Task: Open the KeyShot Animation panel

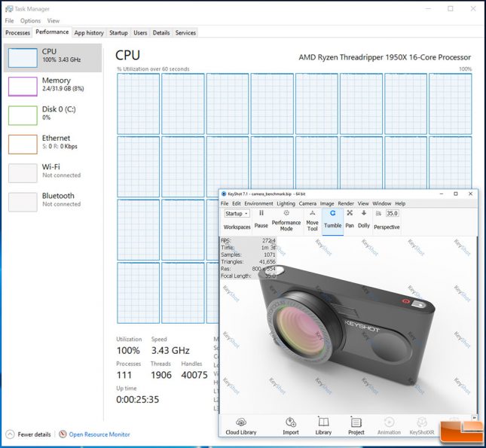Action: [x=389, y=426]
